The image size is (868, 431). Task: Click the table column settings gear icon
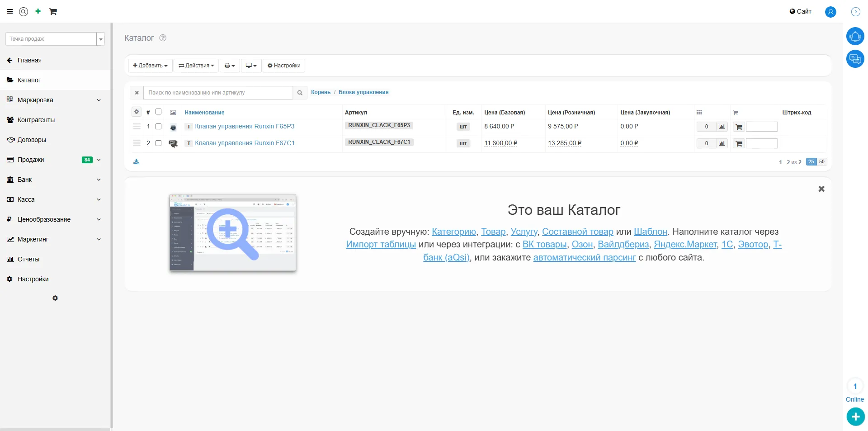[136, 112]
